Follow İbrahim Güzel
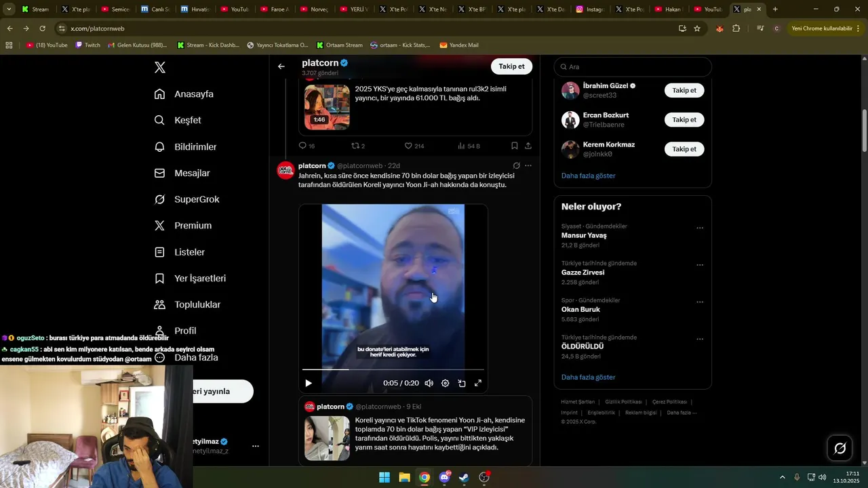Viewport: 868px width, 488px height. [x=684, y=90]
